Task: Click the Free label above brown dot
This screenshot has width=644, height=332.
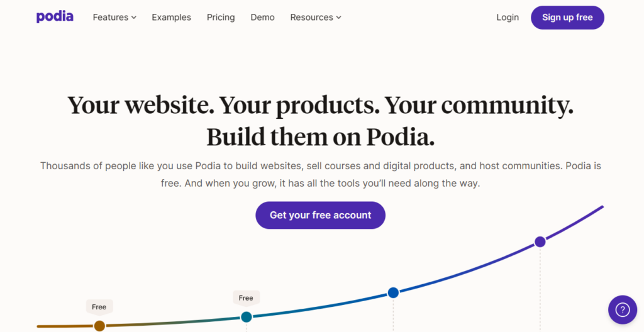Action: pyautogui.click(x=99, y=307)
